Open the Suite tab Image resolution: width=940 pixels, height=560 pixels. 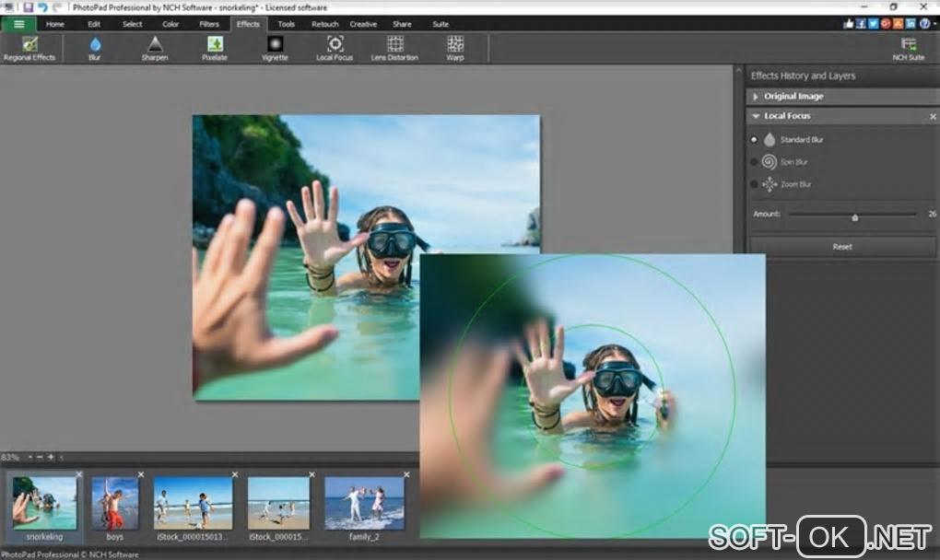441,24
